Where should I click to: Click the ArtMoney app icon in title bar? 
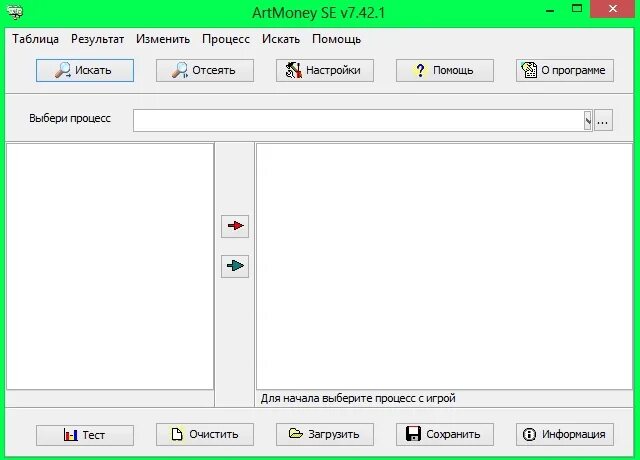[15, 12]
